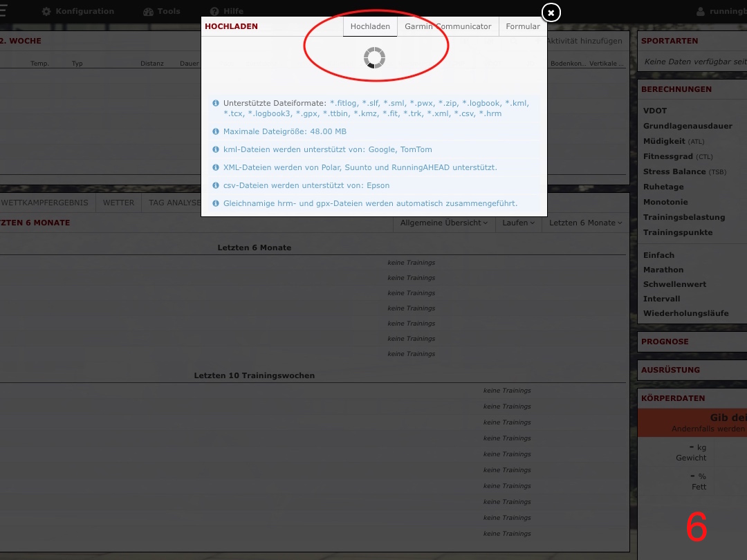
Task: Click the user profile icon
Action: click(x=701, y=12)
